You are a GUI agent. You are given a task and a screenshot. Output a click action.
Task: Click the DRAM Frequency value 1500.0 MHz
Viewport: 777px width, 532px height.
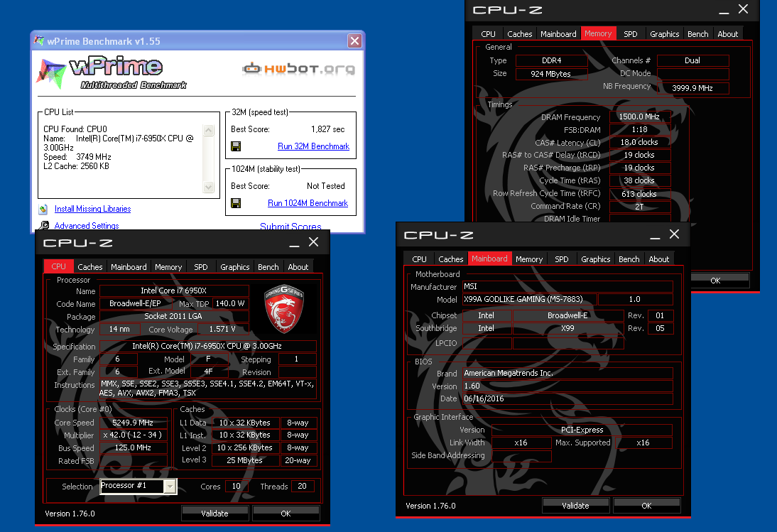639,116
